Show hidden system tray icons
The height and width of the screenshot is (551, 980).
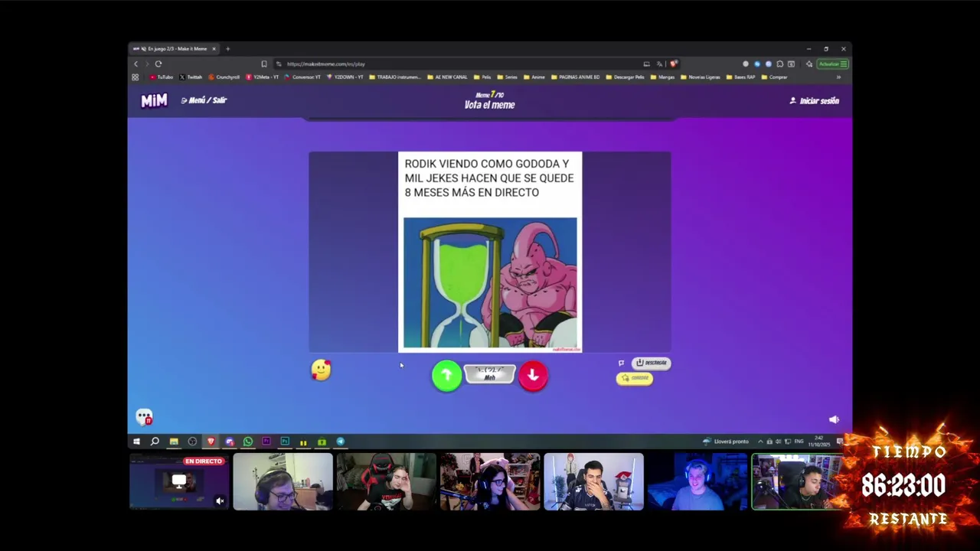click(760, 442)
